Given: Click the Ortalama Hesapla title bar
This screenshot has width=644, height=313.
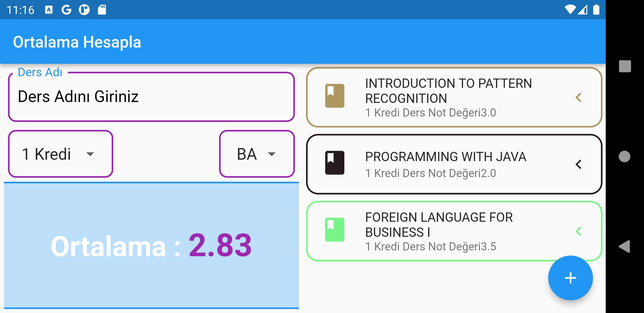Looking at the screenshot, I should [77, 41].
